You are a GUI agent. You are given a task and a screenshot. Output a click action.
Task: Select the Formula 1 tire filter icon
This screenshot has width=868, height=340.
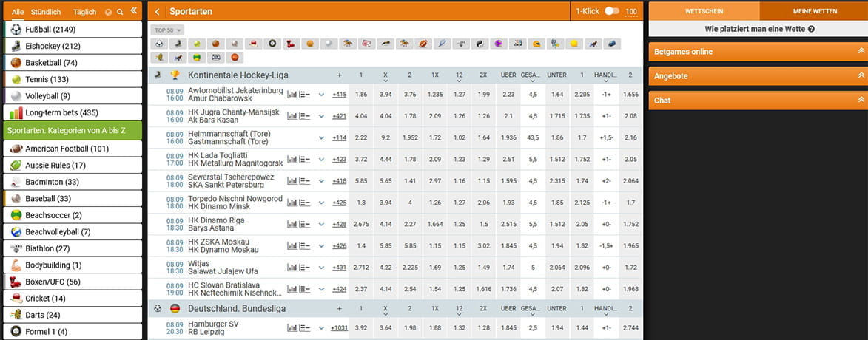(x=272, y=44)
